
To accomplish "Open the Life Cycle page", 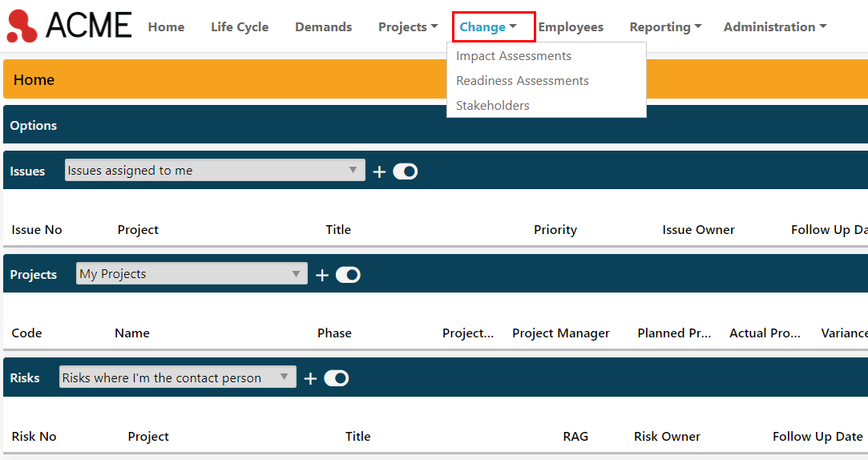I will (x=240, y=26).
